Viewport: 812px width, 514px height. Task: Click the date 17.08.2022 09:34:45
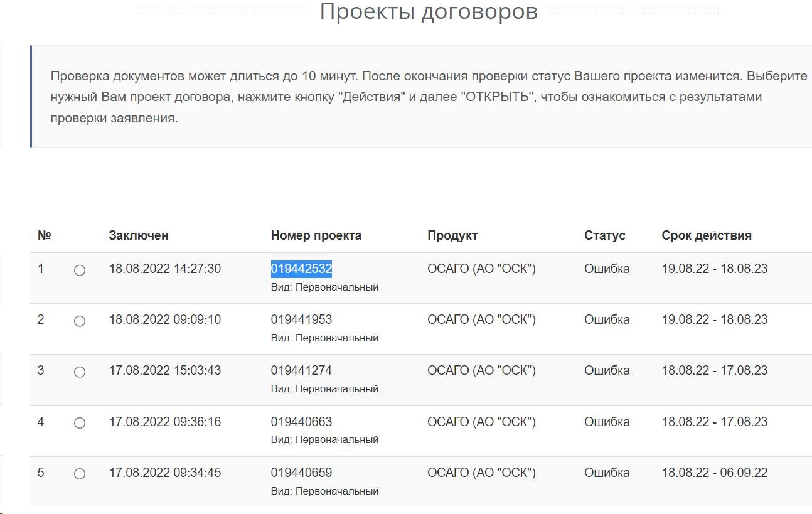pyautogui.click(x=165, y=473)
